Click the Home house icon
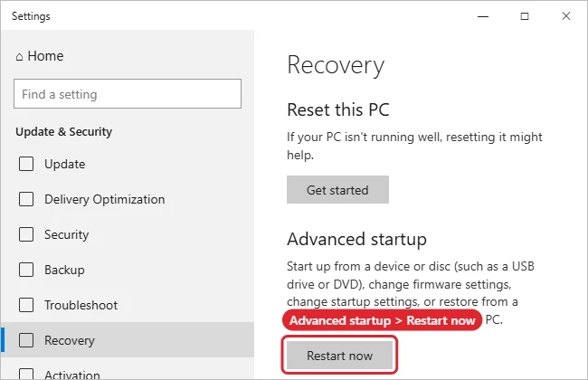The height and width of the screenshot is (380, 588). (x=19, y=57)
